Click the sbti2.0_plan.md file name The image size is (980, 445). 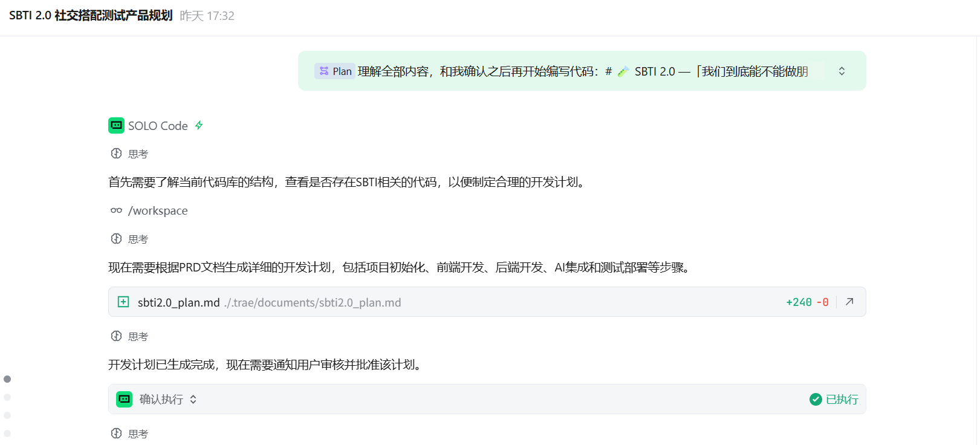(178, 302)
